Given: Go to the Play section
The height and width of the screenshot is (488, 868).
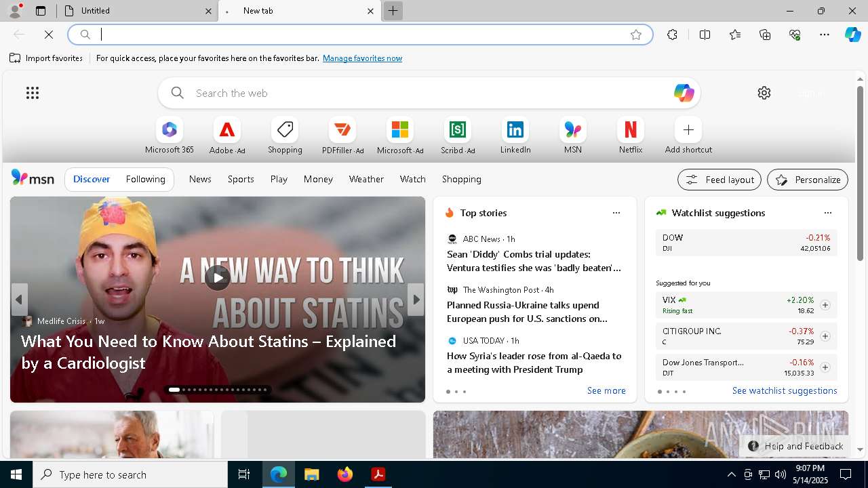Looking at the screenshot, I should pos(279,179).
